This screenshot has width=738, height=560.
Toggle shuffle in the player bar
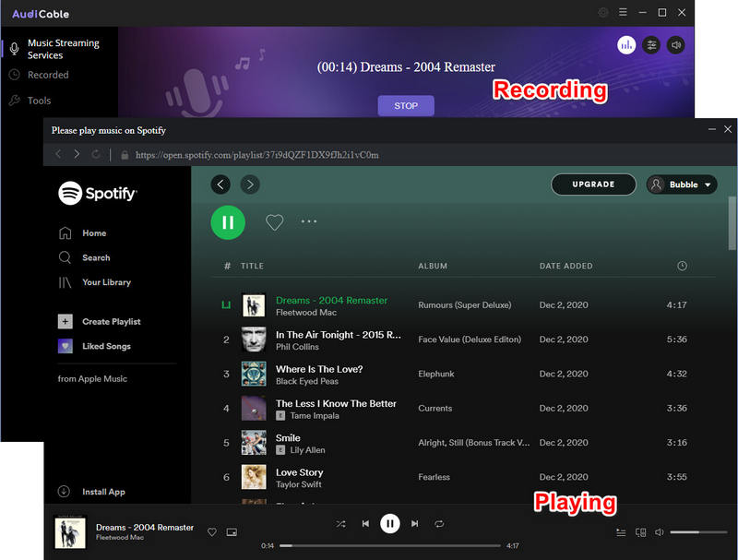pos(340,523)
